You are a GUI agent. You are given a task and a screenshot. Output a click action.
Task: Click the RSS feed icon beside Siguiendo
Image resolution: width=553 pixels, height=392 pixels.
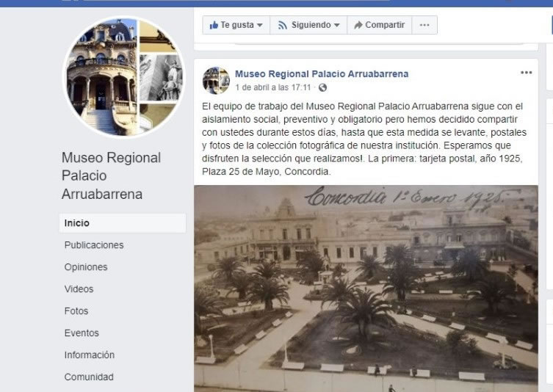[283, 25]
